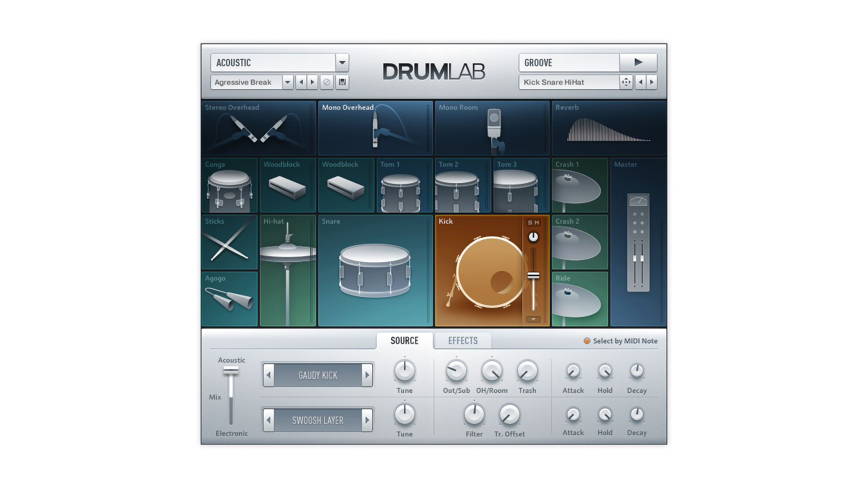868x488 pixels.
Task: Go to the next Gaudy Kick sample
Action: [367, 375]
